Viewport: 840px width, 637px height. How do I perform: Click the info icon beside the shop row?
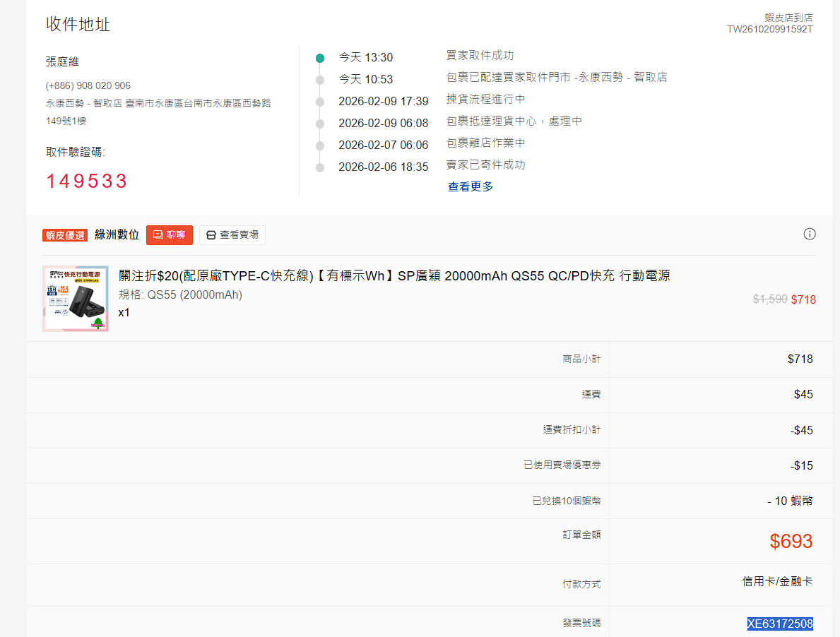(810, 234)
